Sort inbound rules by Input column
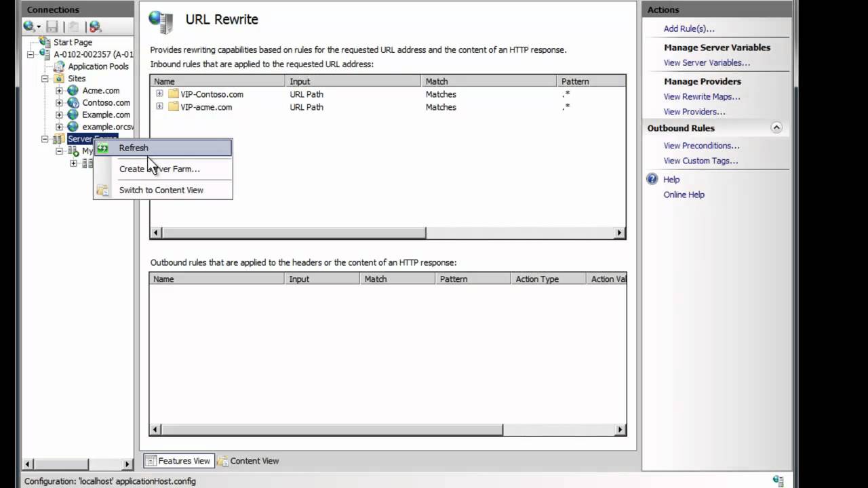The image size is (868, 488). [x=353, y=81]
